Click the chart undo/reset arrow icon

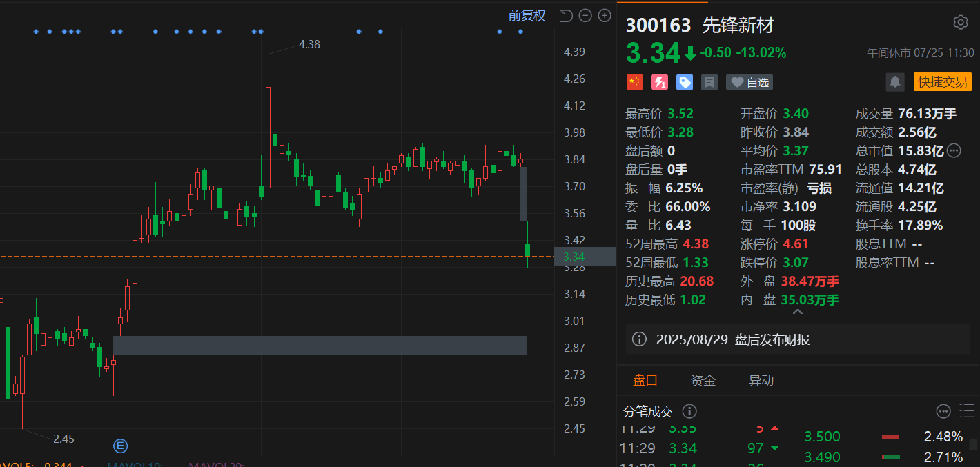point(566,15)
